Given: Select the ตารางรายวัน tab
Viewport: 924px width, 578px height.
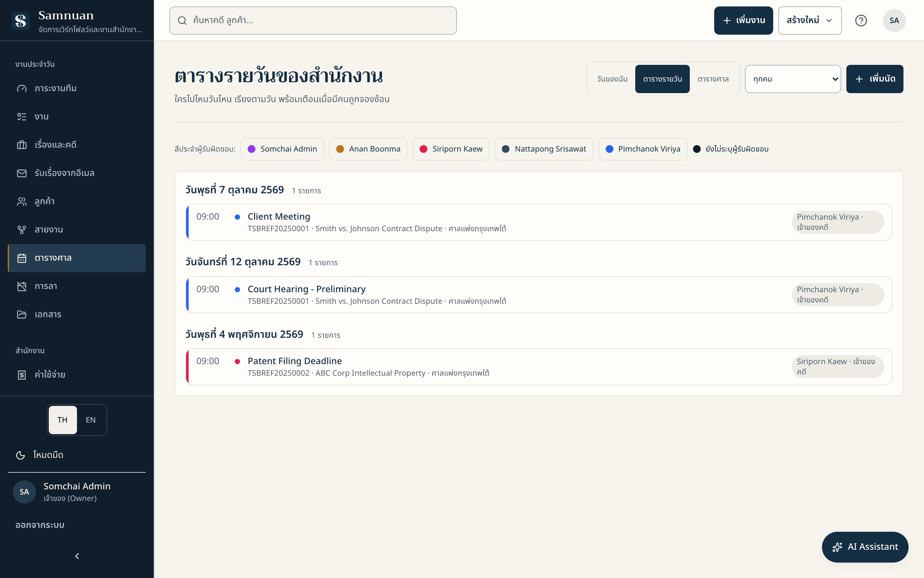Looking at the screenshot, I should (662, 79).
